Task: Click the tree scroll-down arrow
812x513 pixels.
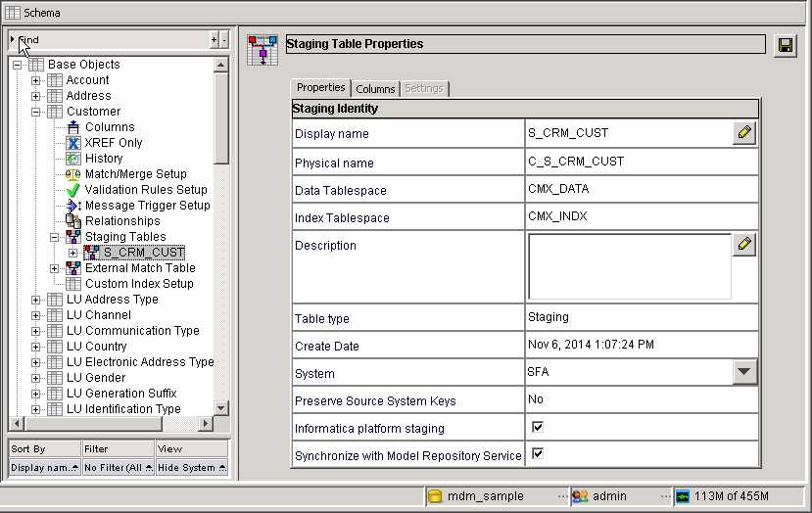Action: [x=221, y=408]
